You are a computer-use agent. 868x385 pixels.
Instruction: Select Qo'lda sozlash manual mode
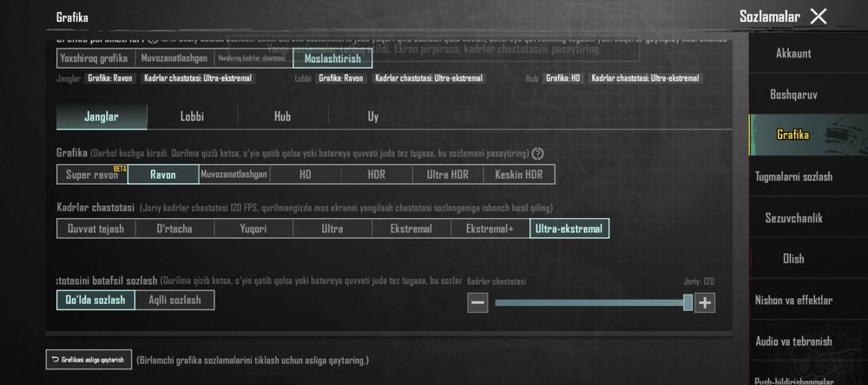(x=95, y=300)
